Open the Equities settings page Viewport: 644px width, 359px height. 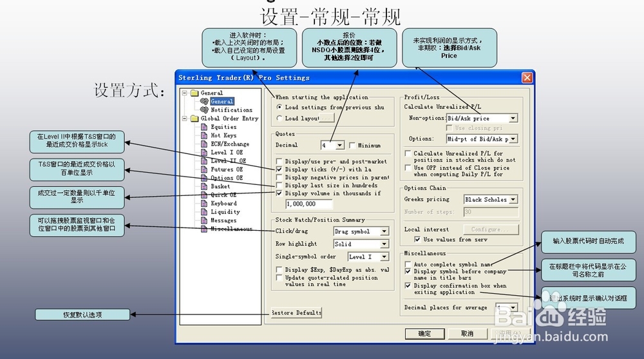(x=224, y=127)
